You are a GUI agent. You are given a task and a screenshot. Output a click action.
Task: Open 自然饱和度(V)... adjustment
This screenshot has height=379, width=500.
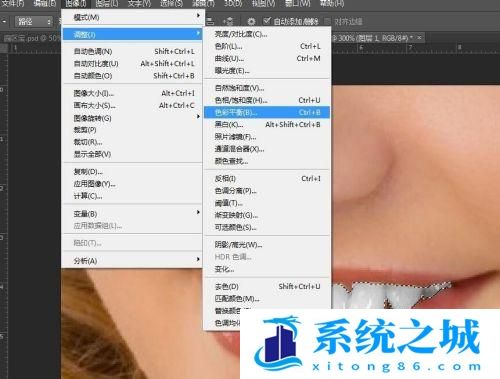click(267, 88)
